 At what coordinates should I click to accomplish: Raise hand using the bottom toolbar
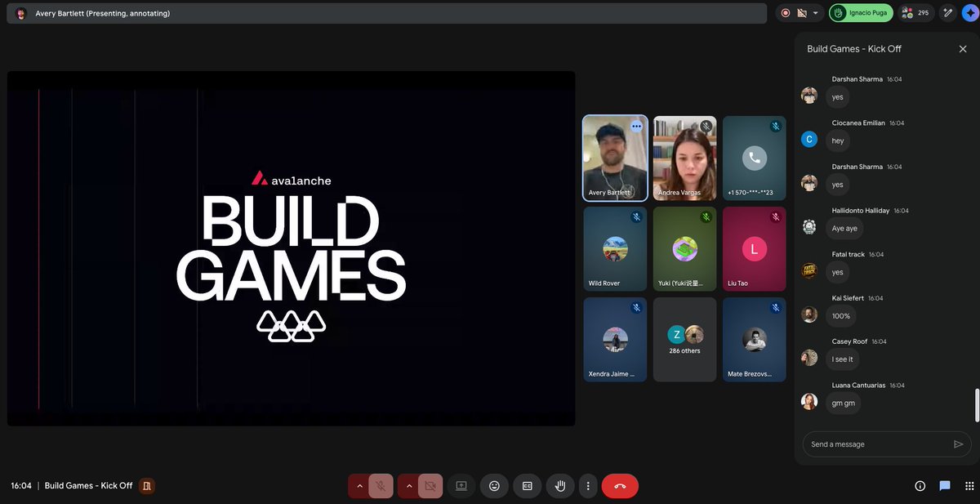[560, 486]
